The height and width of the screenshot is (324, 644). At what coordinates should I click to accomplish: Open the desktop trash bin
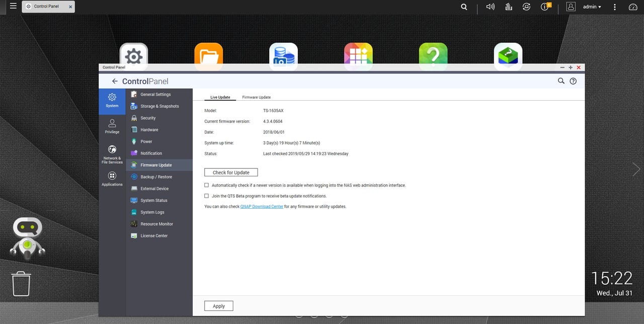21,284
